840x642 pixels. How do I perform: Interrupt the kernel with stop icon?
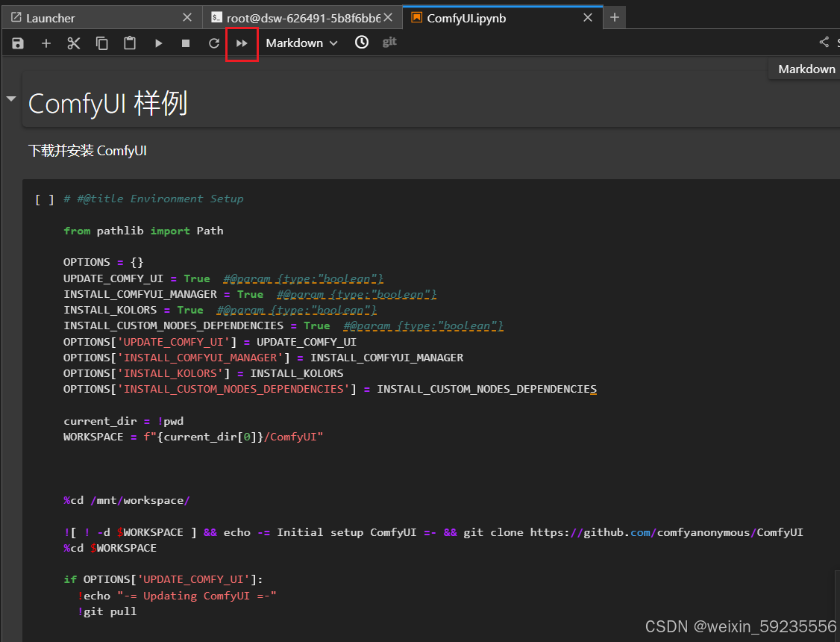pyautogui.click(x=186, y=43)
